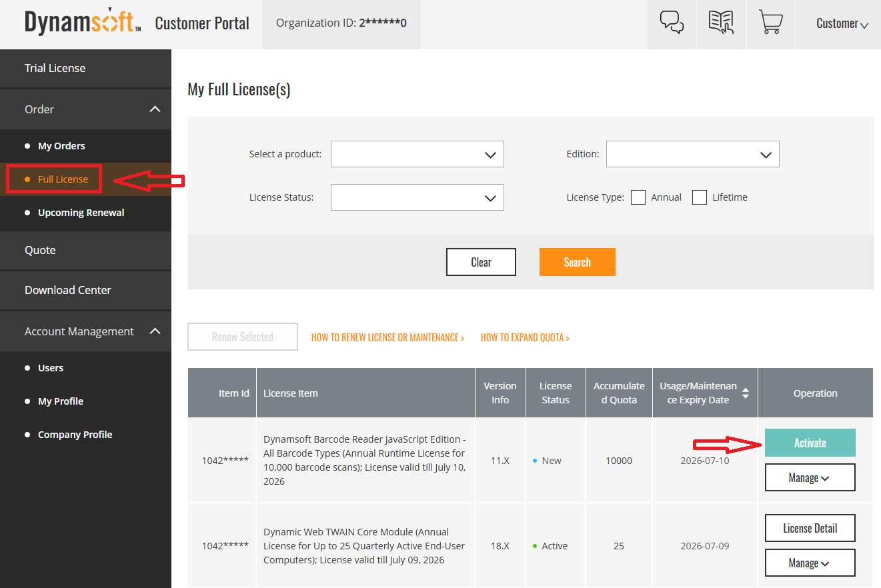881x588 pixels.
Task: Collapse the Account Management section chevron
Action: [x=155, y=331]
